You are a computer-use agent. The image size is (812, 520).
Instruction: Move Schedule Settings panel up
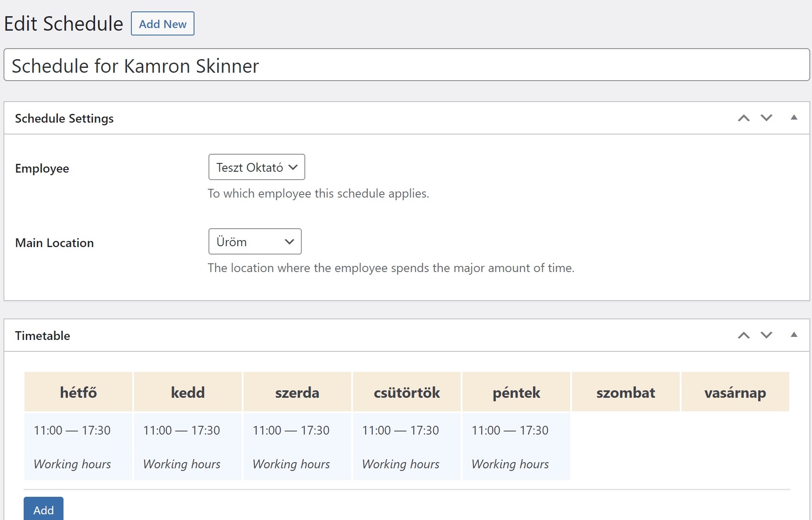(x=743, y=118)
